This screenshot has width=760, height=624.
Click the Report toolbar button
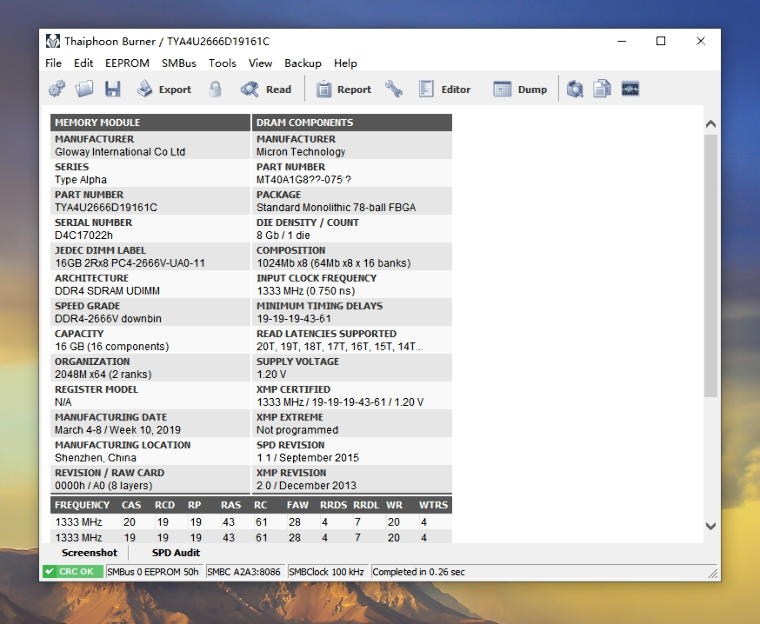(343, 89)
